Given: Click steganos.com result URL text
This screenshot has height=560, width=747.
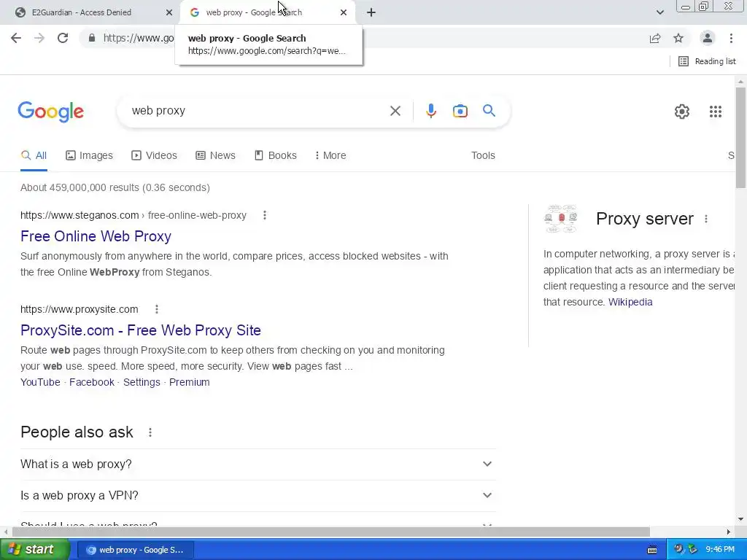Looking at the screenshot, I should (x=133, y=215).
